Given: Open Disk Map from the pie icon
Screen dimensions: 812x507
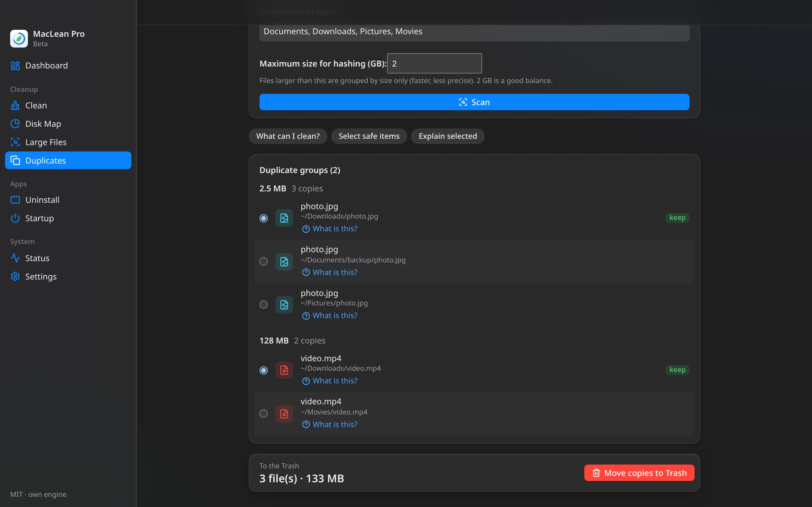Looking at the screenshot, I should (15, 124).
